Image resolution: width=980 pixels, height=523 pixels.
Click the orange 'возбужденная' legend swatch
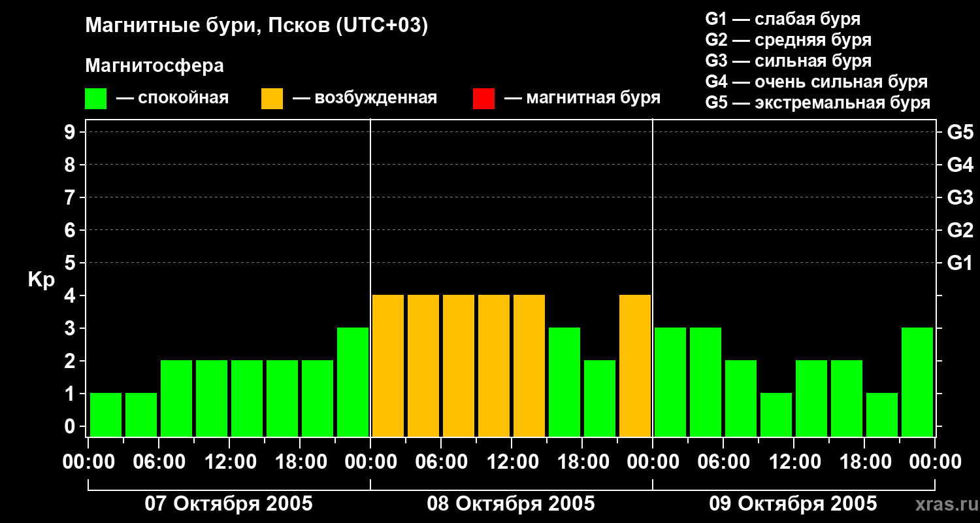(272, 99)
